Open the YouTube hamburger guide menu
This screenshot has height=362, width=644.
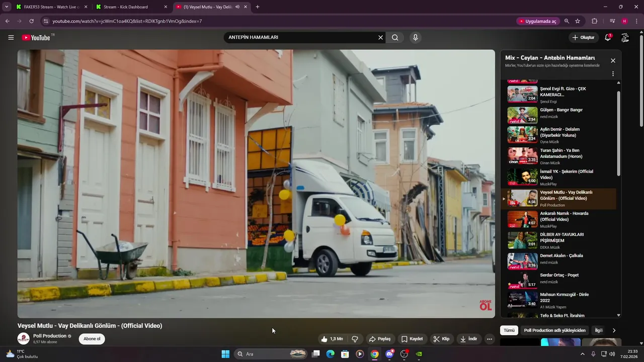pos(11,37)
